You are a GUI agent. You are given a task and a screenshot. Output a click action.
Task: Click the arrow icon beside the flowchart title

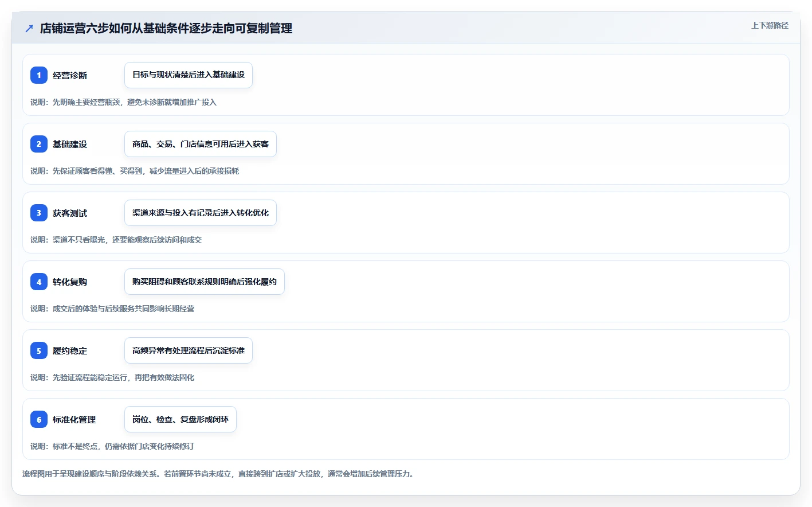tap(29, 28)
